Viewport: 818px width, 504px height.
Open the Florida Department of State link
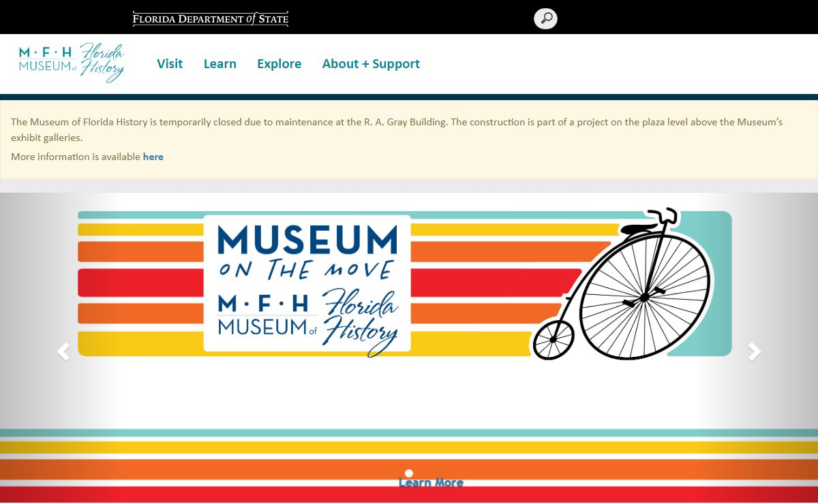coord(211,19)
